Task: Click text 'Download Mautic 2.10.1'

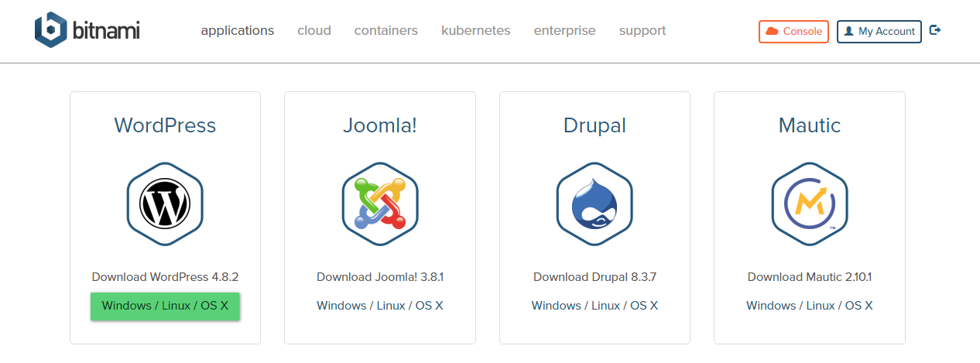Action: click(x=810, y=277)
